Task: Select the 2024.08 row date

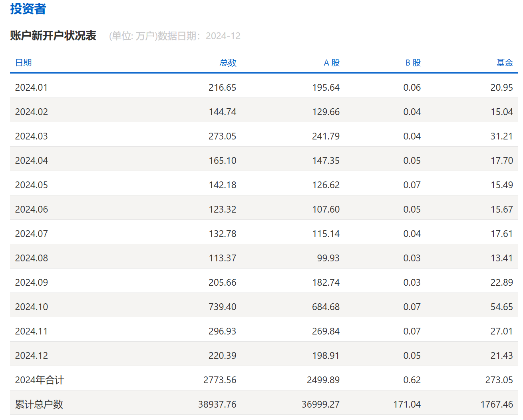Action: coord(31,258)
